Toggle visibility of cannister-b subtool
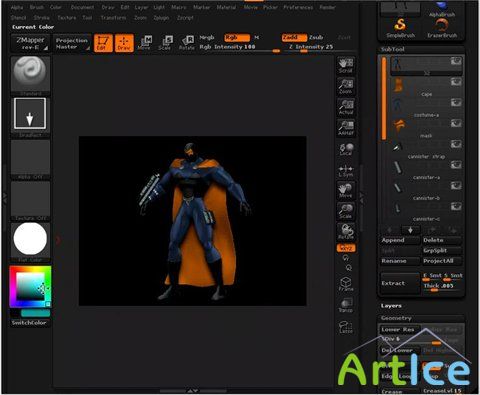The width and height of the screenshot is (480, 395). pyautogui.click(x=456, y=186)
